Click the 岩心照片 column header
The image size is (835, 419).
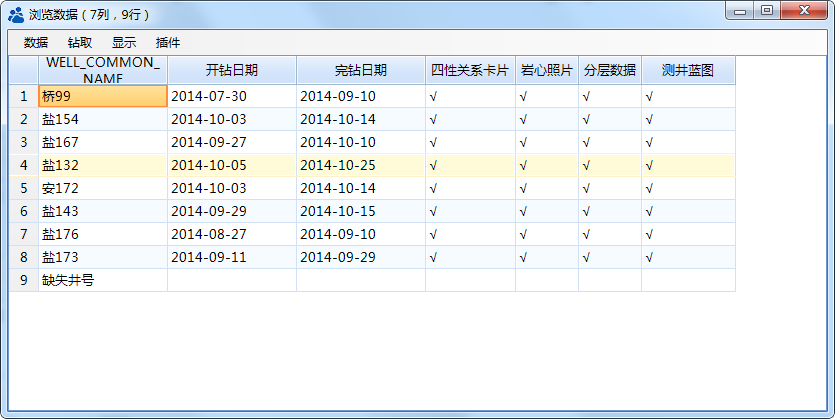click(x=547, y=70)
